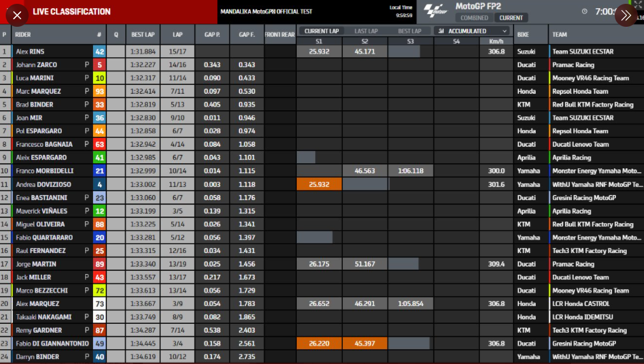Viewport: 644px width, 364px height.
Task: Select rider name Marc MARQUEZ
Action: [38, 91]
